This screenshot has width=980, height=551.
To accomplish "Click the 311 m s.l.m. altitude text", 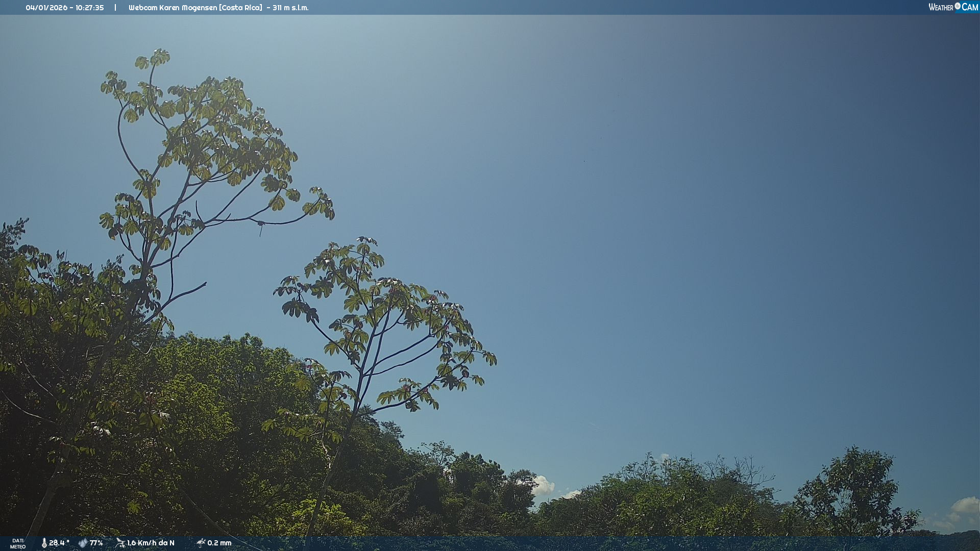I will (x=290, y=8).
